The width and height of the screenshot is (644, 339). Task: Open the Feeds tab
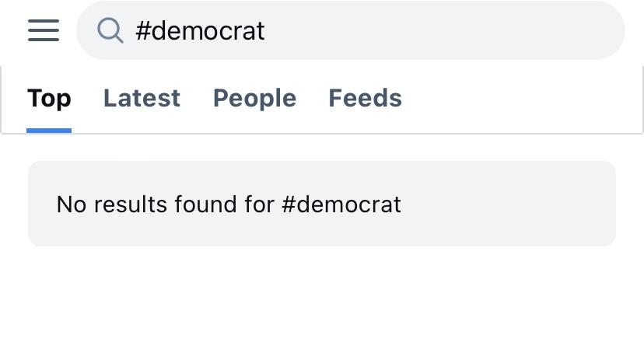click(365, 99)
